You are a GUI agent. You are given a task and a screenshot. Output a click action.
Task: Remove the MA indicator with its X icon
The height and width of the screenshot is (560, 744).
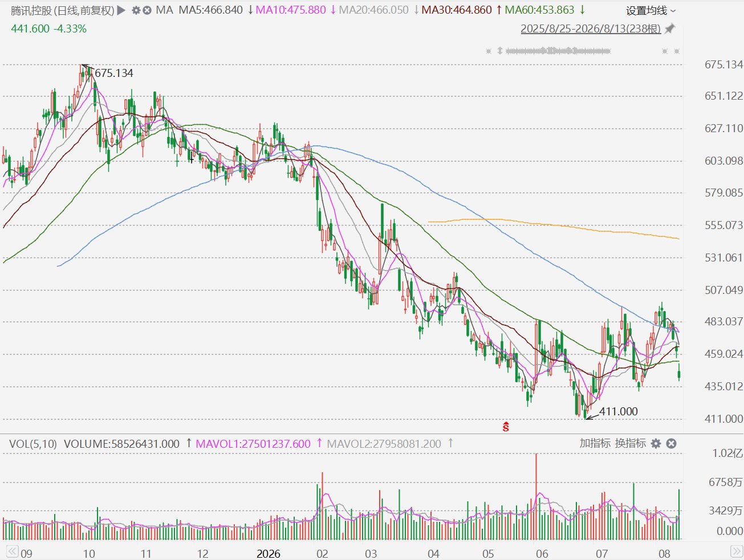point(147,10)
